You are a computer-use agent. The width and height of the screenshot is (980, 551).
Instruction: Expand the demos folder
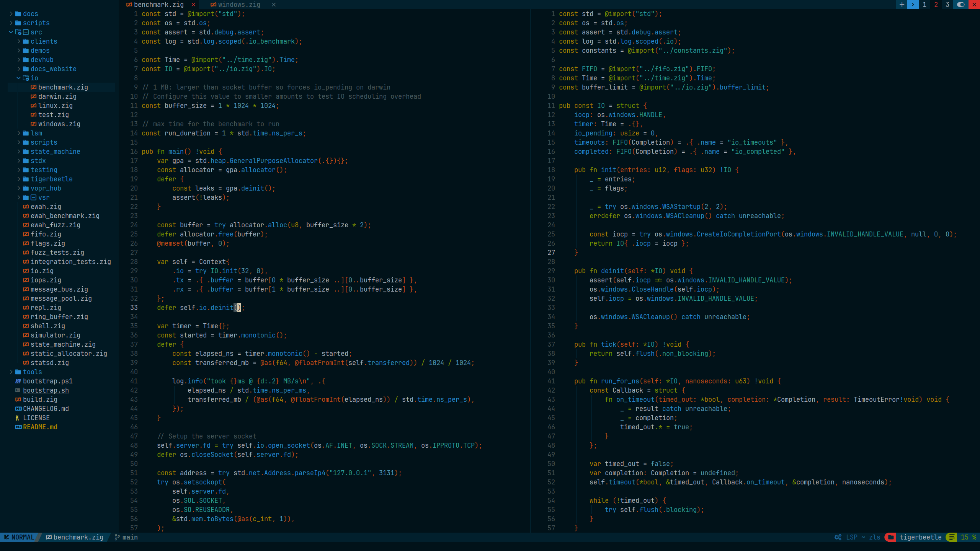19,51
